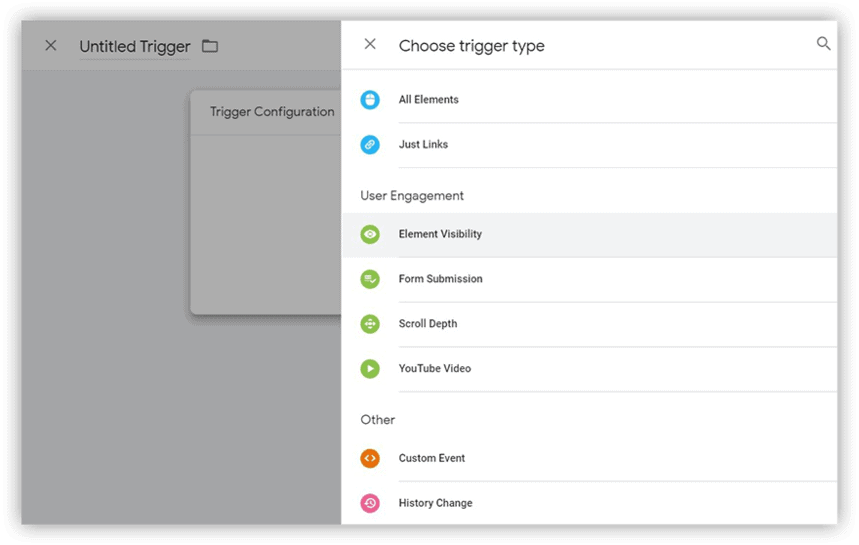Close the Choose trigger type panel
Image resolution: width=859 pixels, height=545 pixels.
click(x=370, y=44)
